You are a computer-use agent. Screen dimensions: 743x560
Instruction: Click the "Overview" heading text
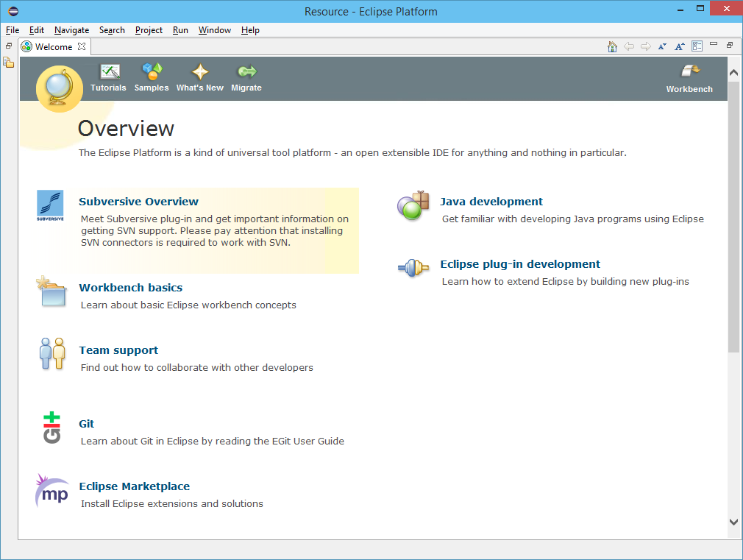(x=126, y=129)
